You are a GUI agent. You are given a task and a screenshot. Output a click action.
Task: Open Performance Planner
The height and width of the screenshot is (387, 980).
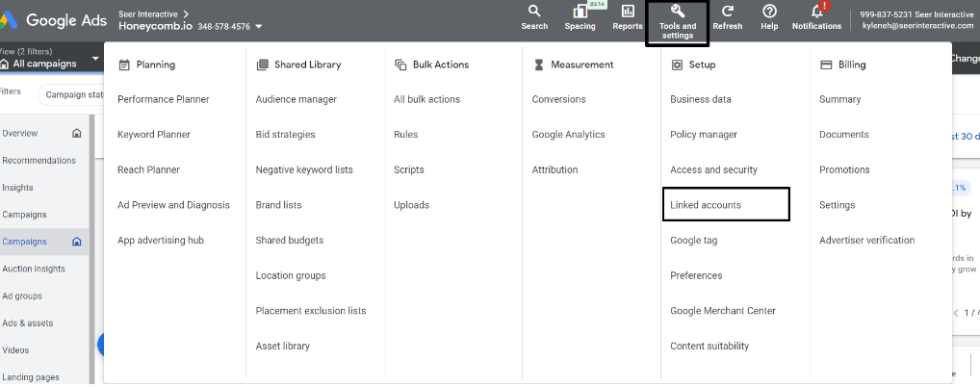pos(163,99)
